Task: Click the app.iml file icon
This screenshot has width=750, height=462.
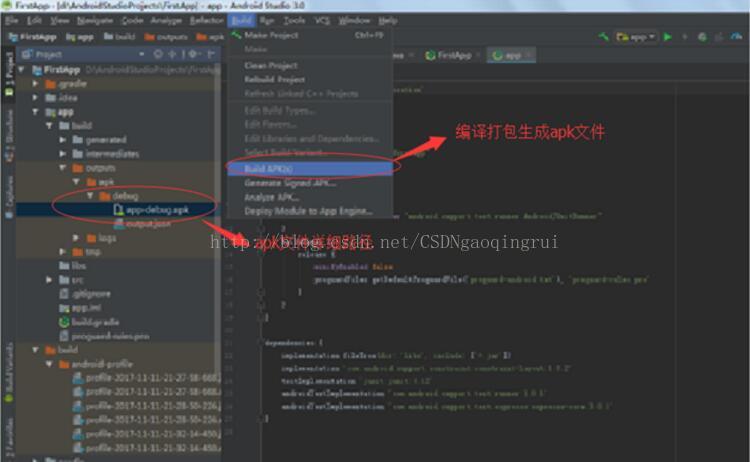Action: (64, 308)
